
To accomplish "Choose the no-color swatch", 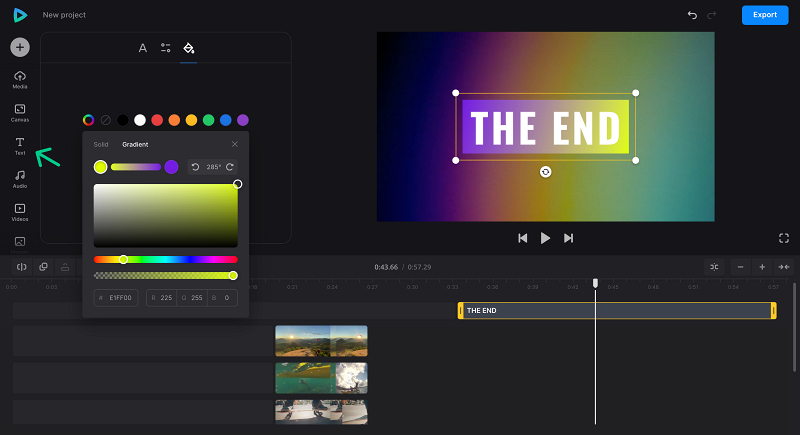I will (106, 120).
